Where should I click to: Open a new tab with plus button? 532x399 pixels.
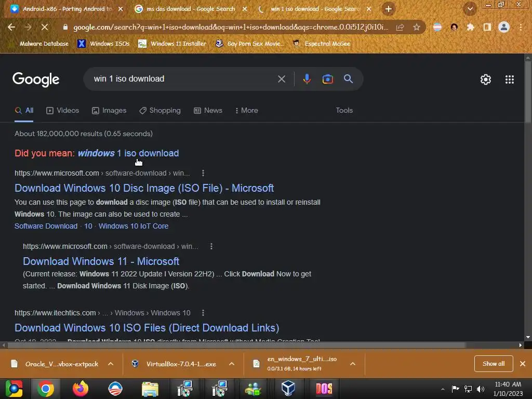389,9
